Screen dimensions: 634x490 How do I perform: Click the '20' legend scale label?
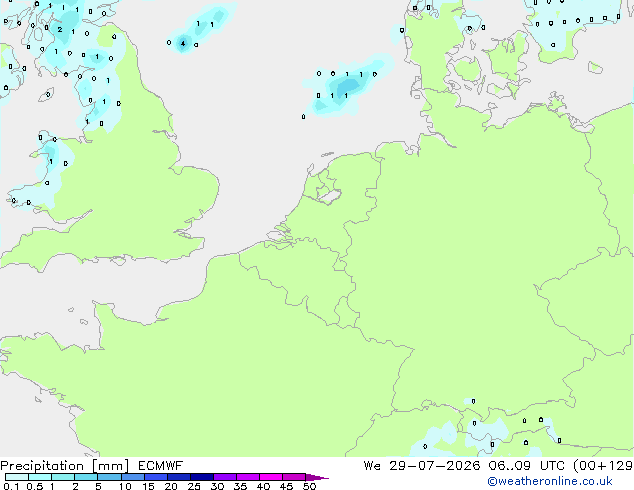[x=171, y=486]
